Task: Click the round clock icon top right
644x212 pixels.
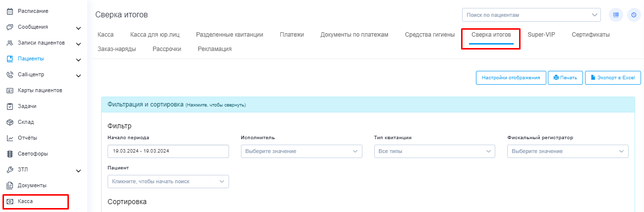Action: click(634, 15)
